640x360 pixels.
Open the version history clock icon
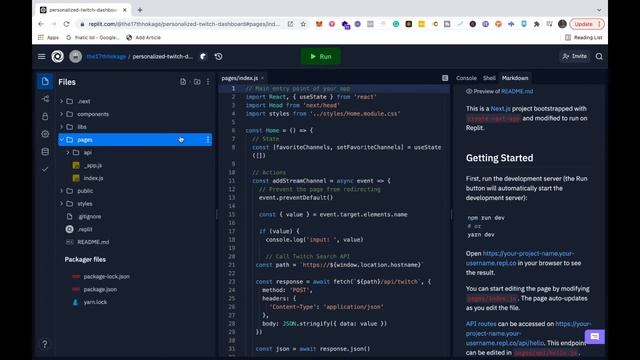click(x=219, y=56)
